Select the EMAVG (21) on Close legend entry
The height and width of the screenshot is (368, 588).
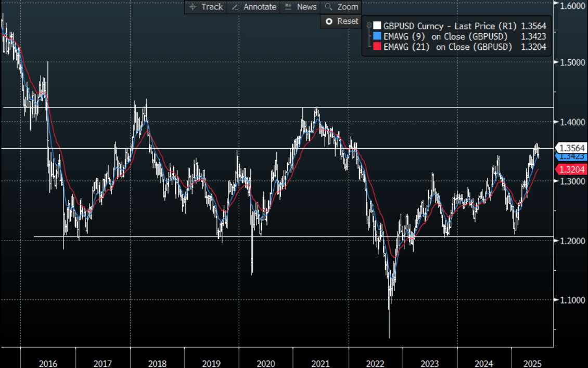(448, 47)
